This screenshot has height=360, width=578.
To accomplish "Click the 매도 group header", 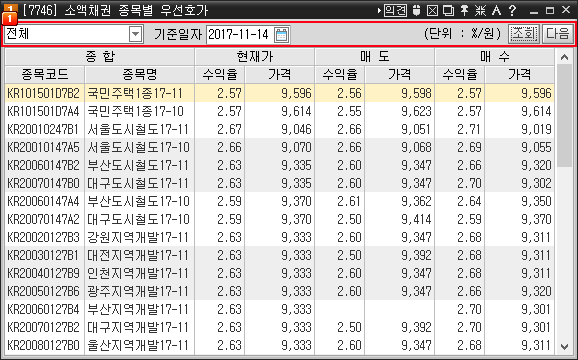I will (x=375, y=57).
